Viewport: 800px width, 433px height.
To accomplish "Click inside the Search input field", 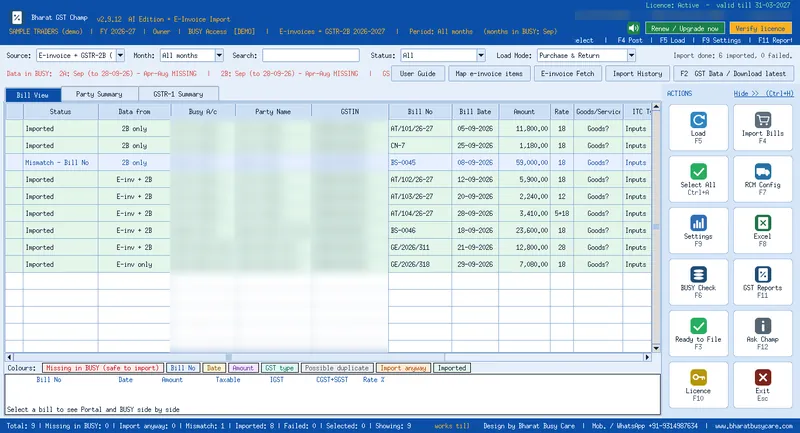I will coord(311,55).
